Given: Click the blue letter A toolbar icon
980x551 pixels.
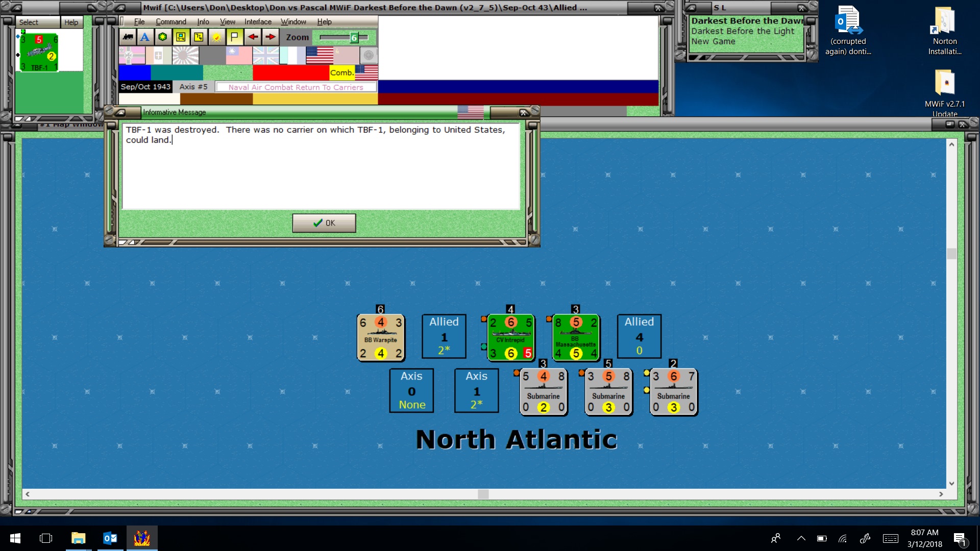Looking at the screenshot, I should [x=145, y=37].
